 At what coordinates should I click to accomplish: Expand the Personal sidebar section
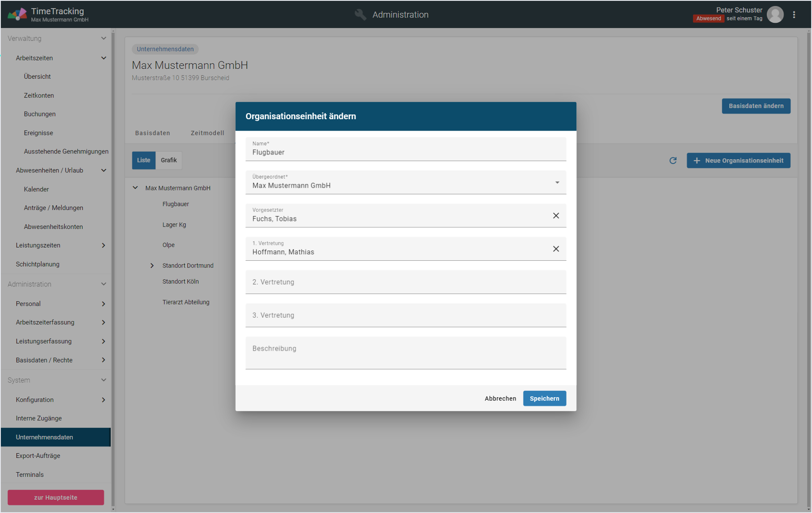pos(103,304)
